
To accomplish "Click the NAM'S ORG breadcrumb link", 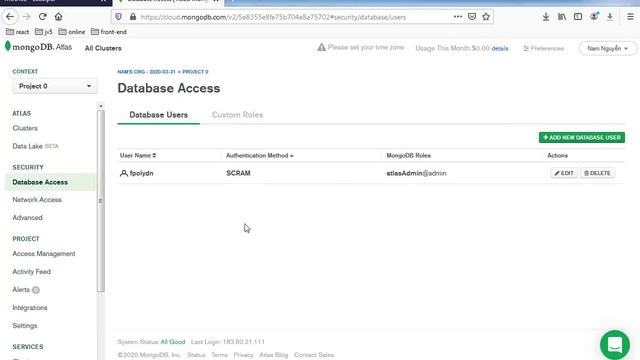I will point(146,72).
